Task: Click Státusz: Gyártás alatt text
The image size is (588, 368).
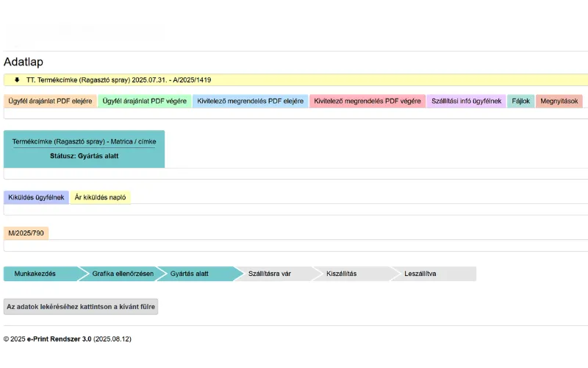Action: click(84, 156)
